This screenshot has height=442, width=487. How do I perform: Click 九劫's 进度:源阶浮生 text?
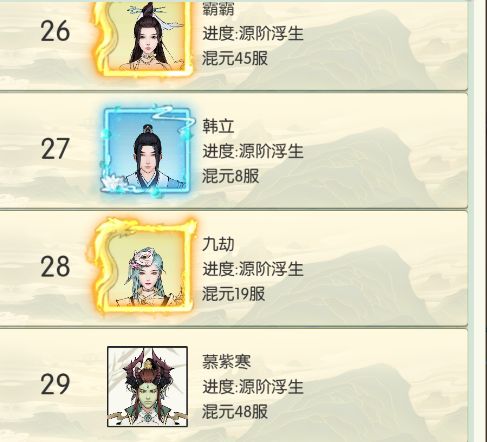click(x=253, y=269)
